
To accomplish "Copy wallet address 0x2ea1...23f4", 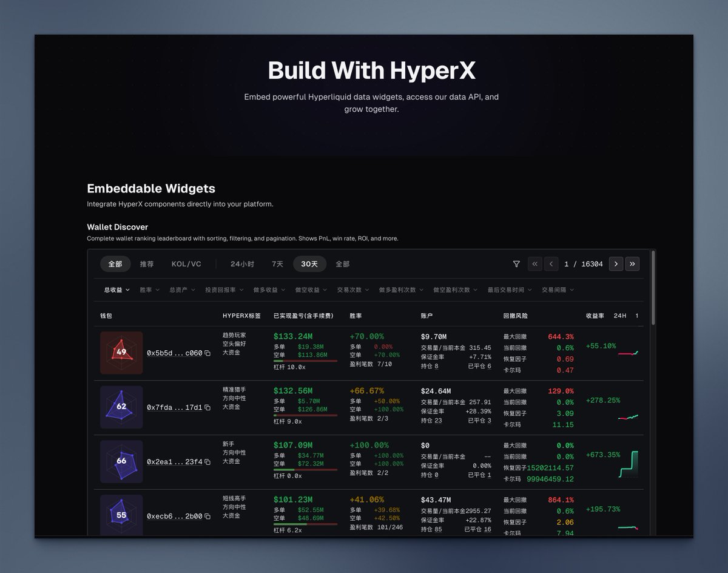I will coord(207,462).
